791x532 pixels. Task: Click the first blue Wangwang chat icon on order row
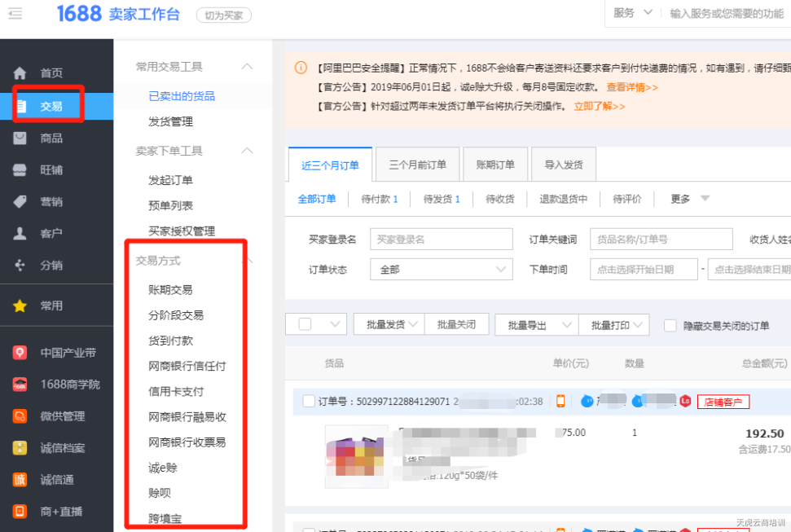click(587, 402)
